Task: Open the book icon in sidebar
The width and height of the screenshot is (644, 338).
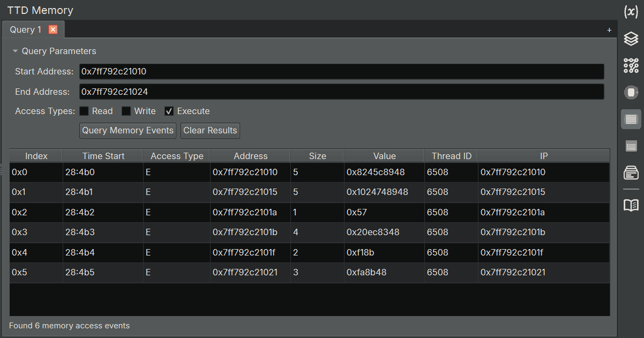Action: tap(631, 205)
